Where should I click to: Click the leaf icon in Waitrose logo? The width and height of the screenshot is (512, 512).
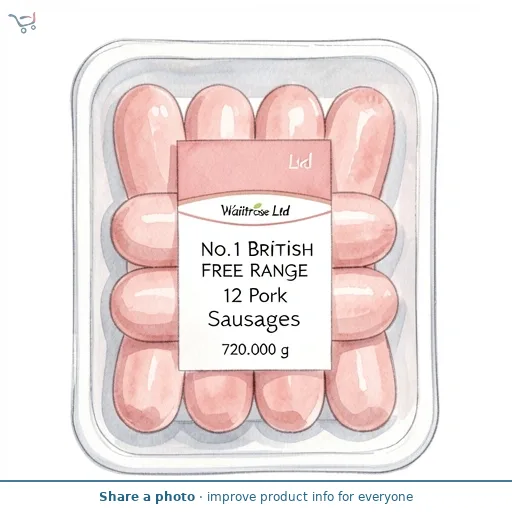(x=258, y=206)
